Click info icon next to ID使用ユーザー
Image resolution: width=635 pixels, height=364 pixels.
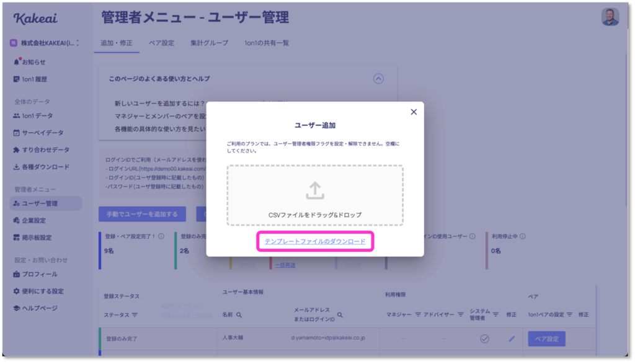(472, 236)
